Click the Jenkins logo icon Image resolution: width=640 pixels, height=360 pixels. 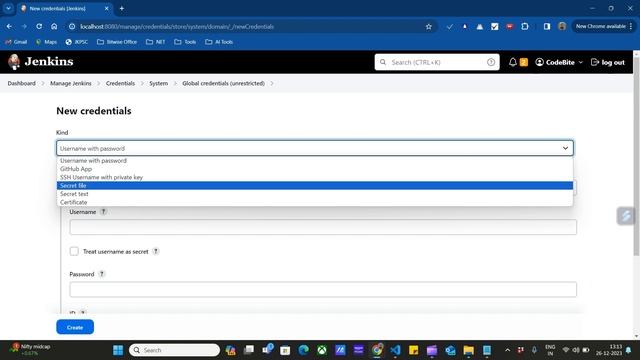click(x=14, y=62)
